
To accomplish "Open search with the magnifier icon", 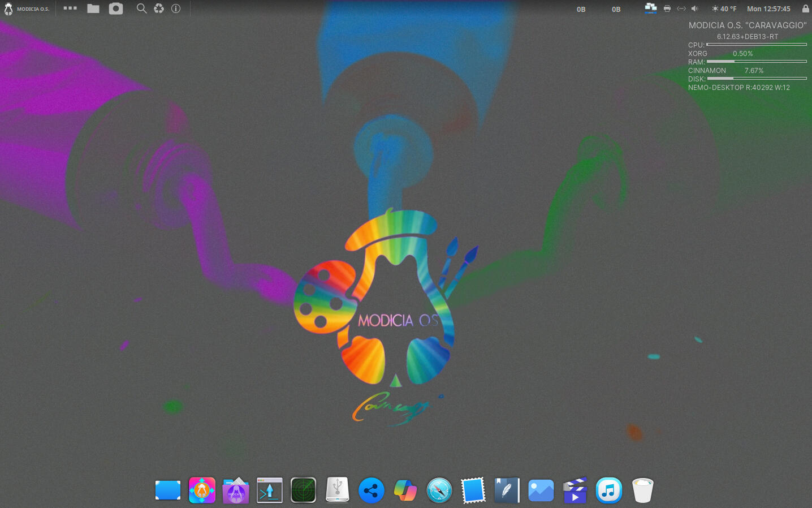I will 141,8.
